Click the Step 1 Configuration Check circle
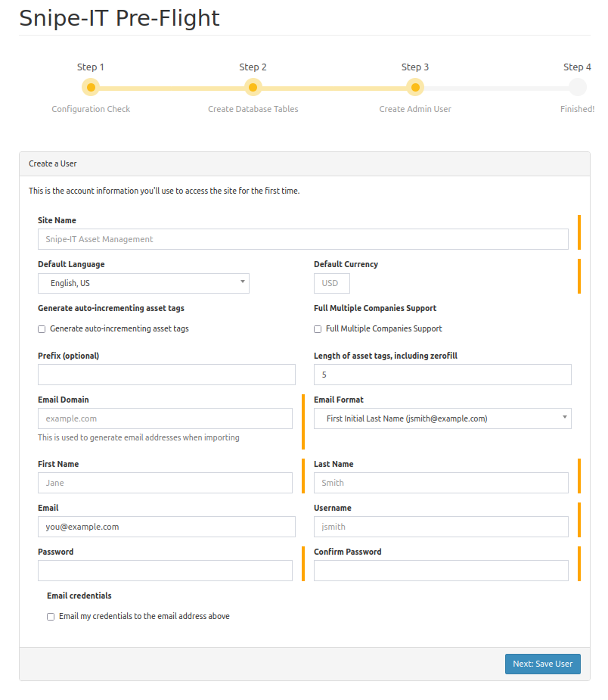Viewport: 608px width, 700px height. (x=91, y=88)
